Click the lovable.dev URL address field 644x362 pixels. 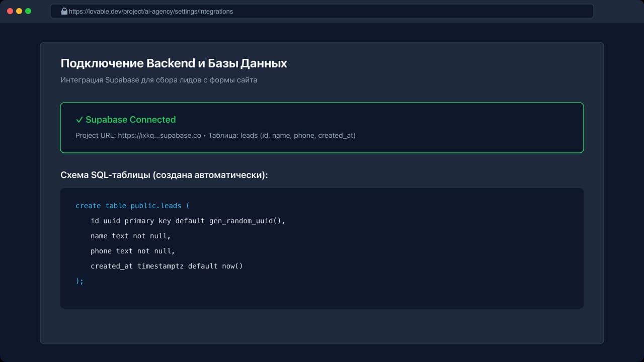click(x=322, y=11)
